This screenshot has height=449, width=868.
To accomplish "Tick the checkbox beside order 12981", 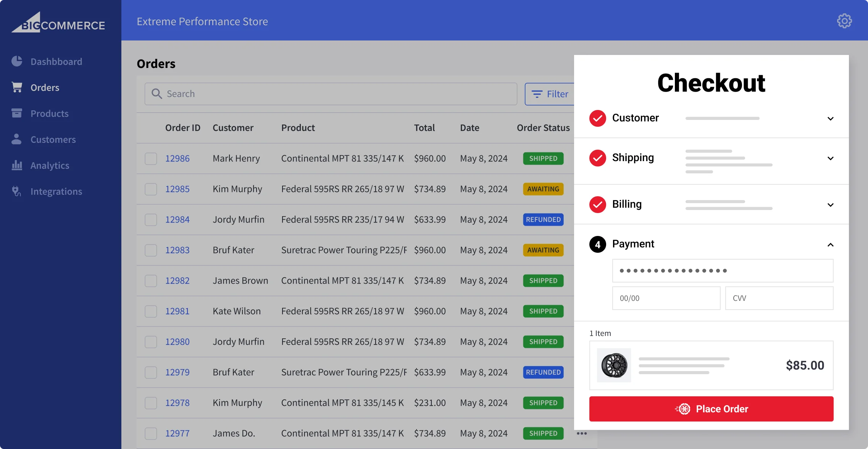I will click(151, 311).
